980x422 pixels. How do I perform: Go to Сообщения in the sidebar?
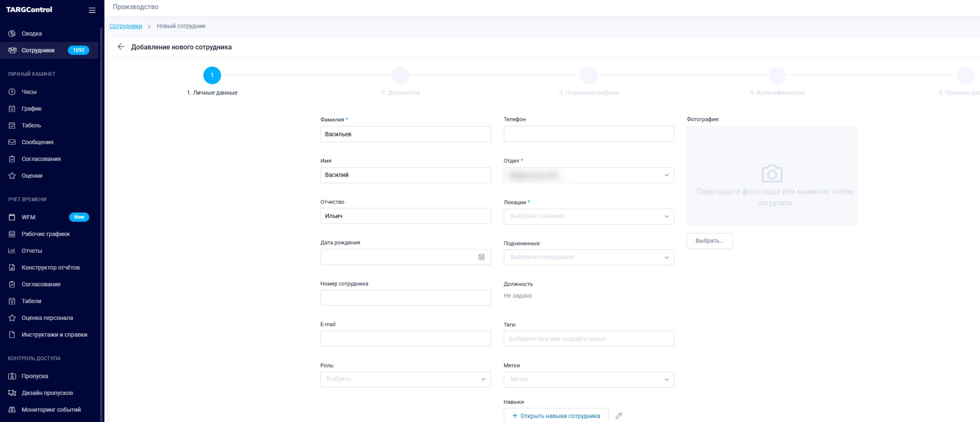point(37,142)
